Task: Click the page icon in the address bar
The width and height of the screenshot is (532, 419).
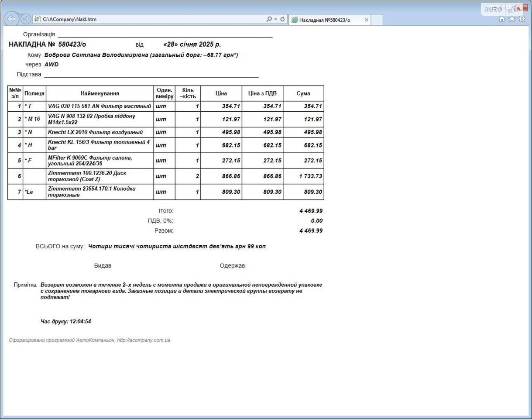Action: point(37,19)
